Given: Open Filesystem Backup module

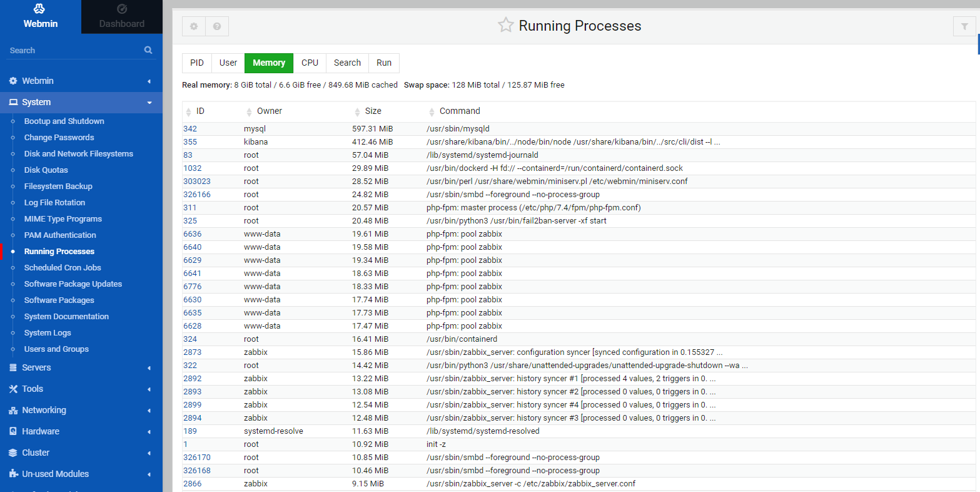Looking at the screenshot, I should [x=58, y=186].
